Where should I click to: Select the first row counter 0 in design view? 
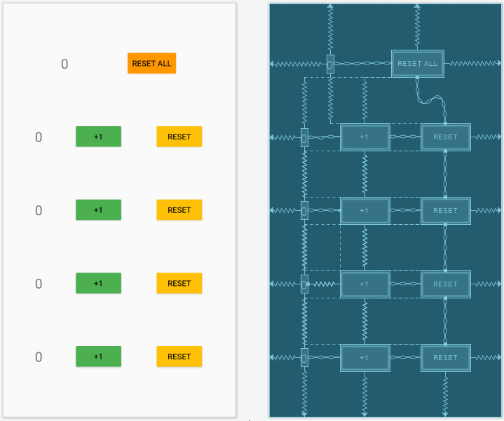pos(39,137)
